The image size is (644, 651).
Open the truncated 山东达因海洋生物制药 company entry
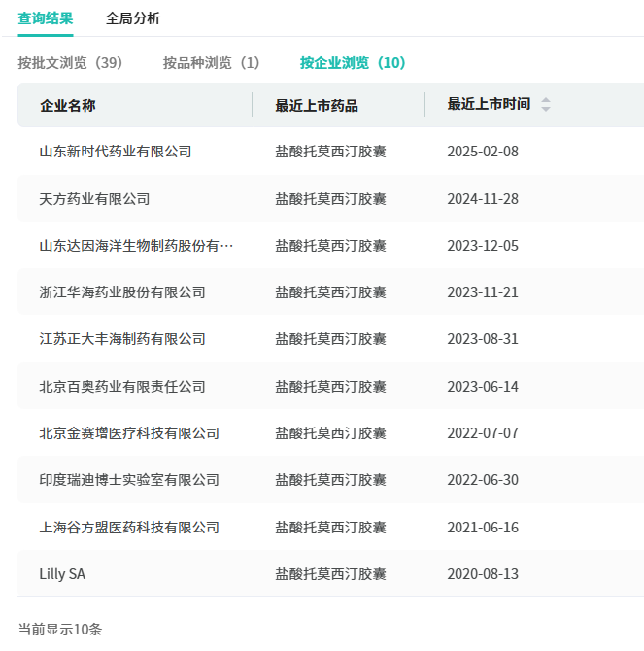136,246
